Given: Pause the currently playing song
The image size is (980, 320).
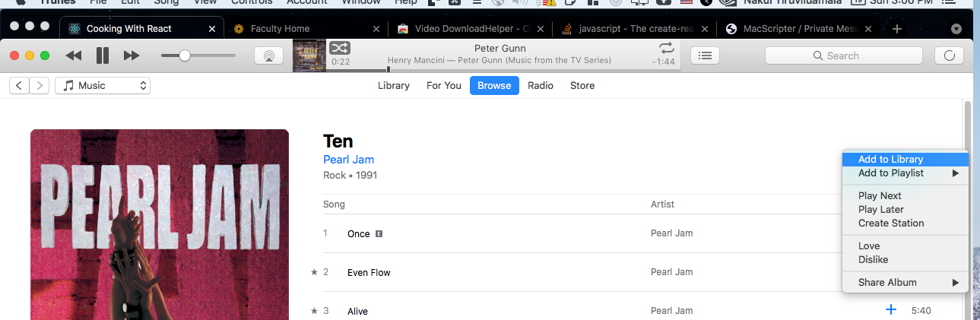Looking at the screenshot, I should (x=103, y=55).
